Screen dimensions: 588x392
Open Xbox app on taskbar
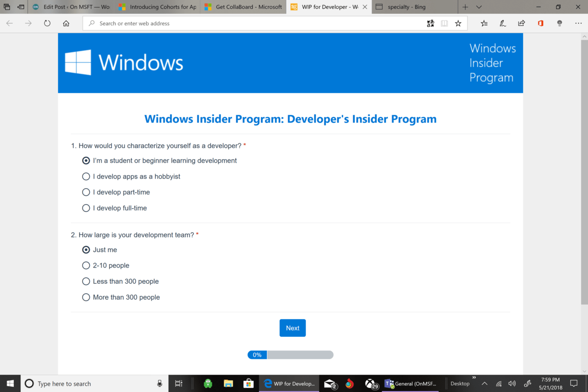371,383
